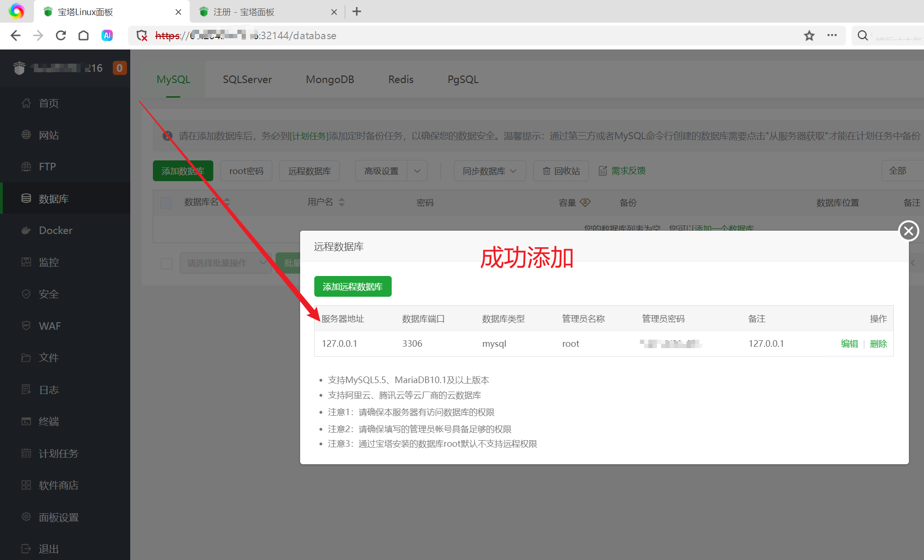
Task: Open the 回收站 recycle bin
Action: 561,171
